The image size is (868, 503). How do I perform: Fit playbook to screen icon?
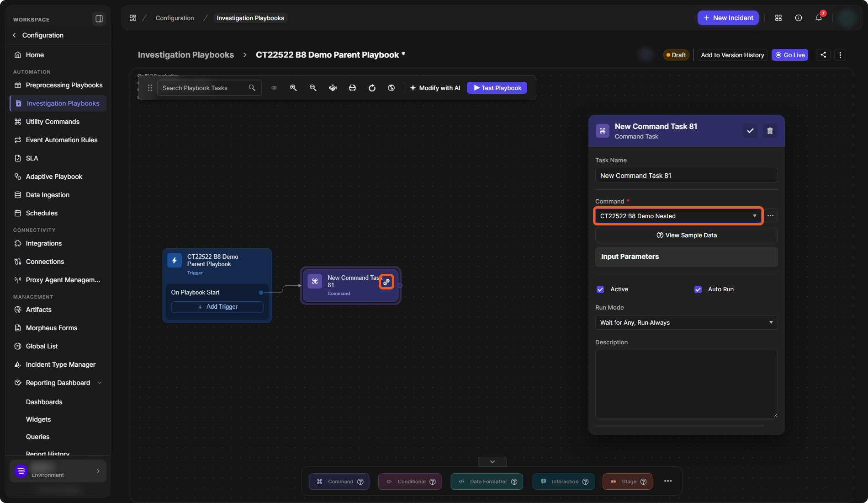tap(333, 88)
